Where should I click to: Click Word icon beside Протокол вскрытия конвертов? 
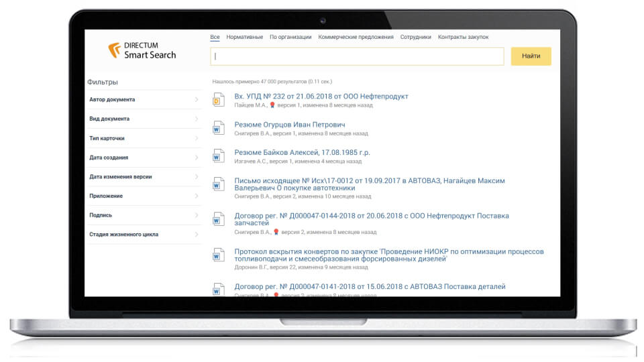(218, 255)
